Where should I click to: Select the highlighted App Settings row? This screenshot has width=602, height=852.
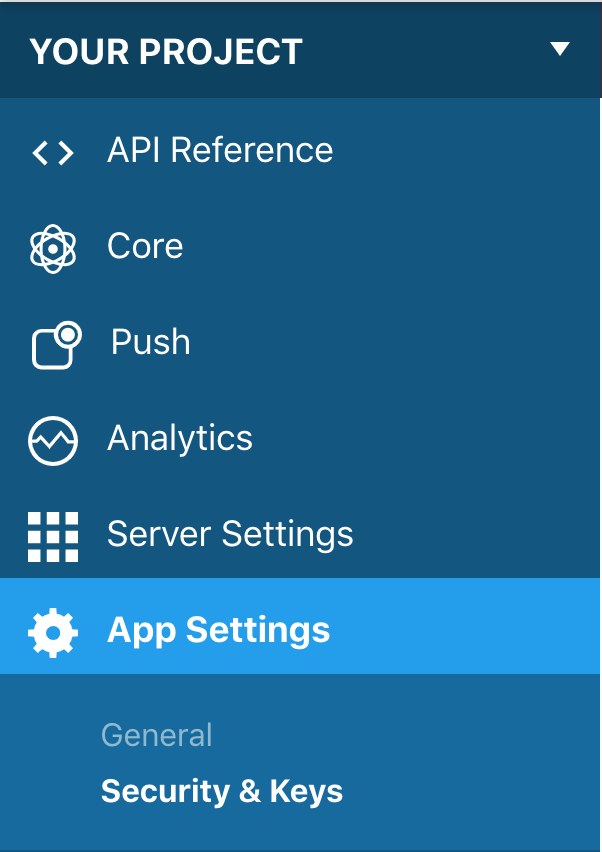coord(219,630)
